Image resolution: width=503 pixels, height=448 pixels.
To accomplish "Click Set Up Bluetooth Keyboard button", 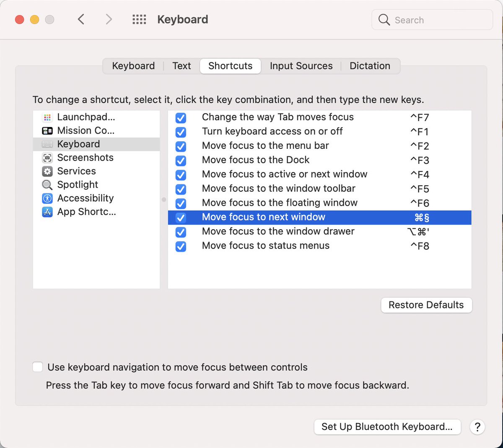I will click(387, 427).
